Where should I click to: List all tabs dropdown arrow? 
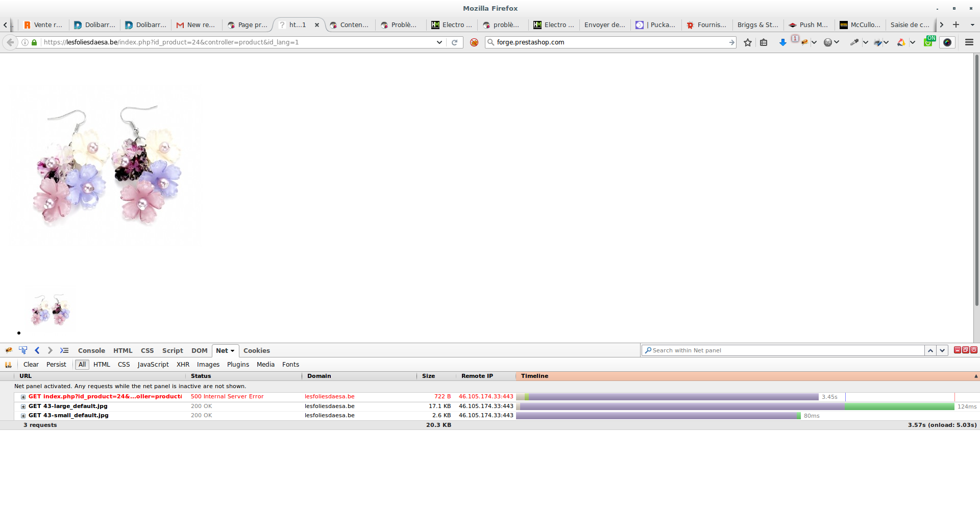(x=972, y=25)
